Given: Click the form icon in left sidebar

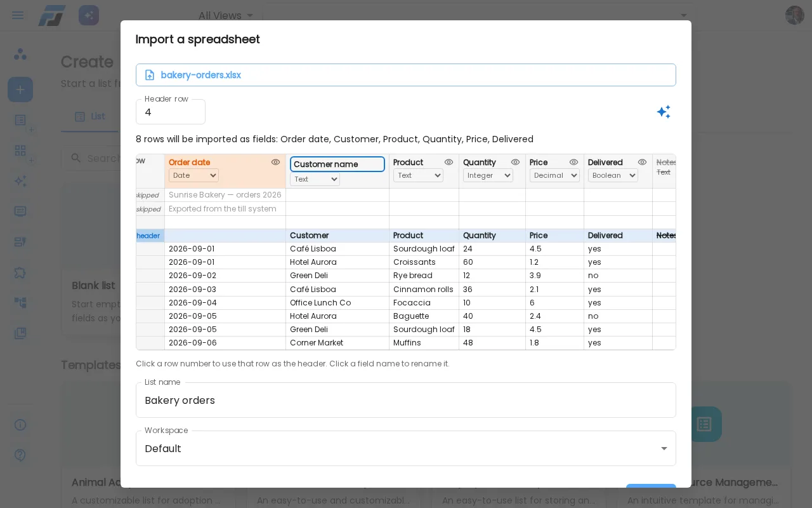Looking at the screenshot, I should 20,211.
